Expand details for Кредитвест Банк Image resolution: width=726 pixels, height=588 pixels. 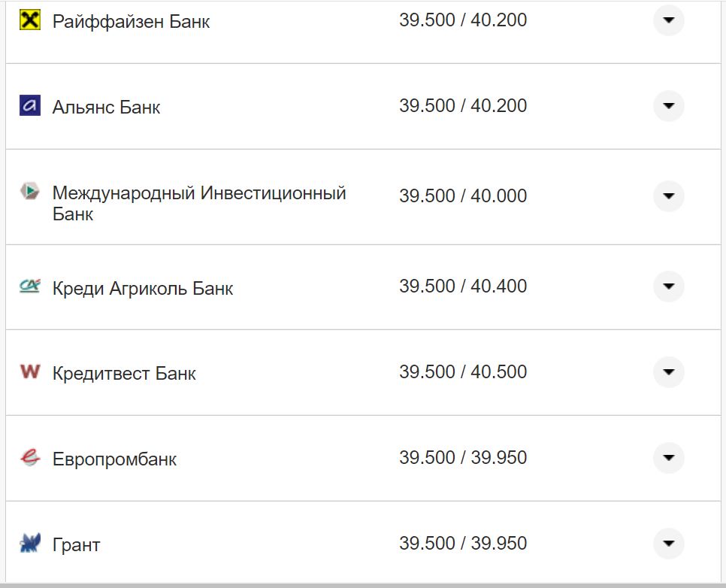point(668,371)
